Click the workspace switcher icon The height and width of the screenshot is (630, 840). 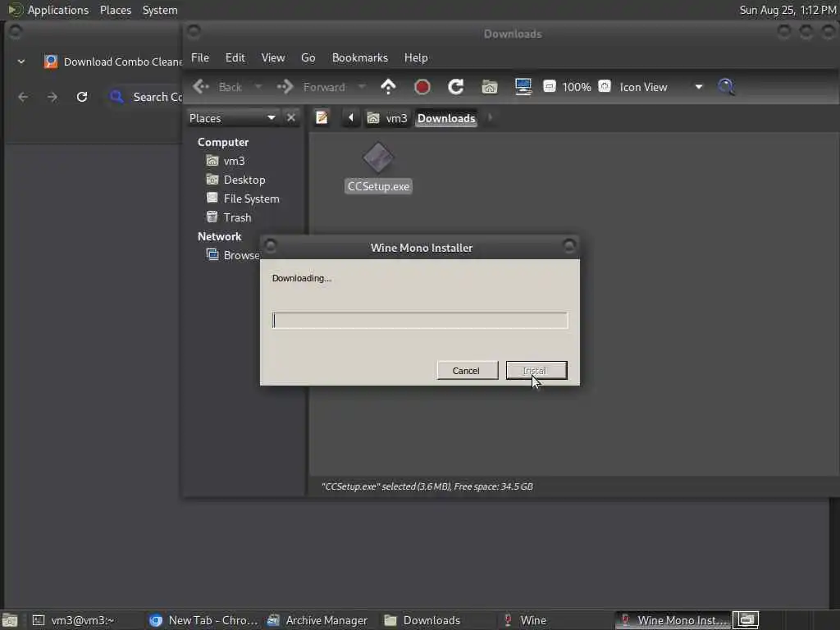point(746,620)
